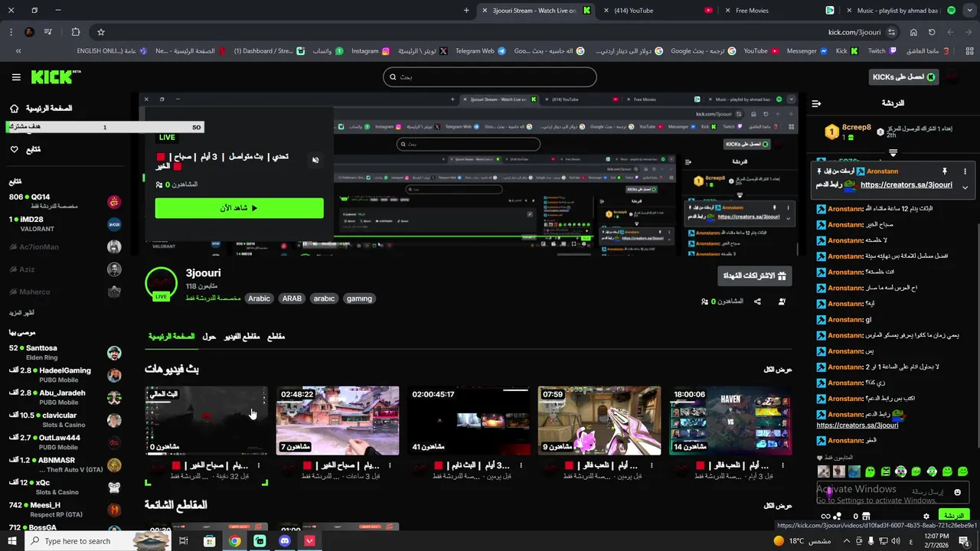Switch to the video clips channel tab
This screenshot has width=980, height=551.
pyautogui.click(x=242, y=336)
